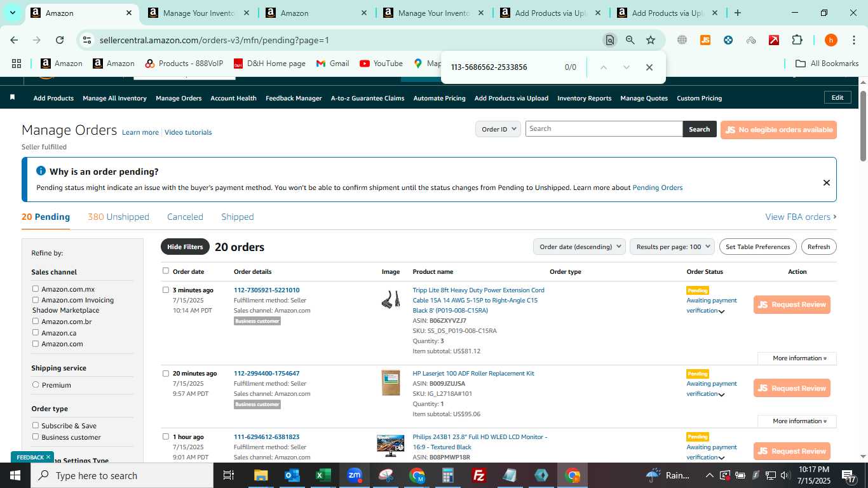Open Manage All Inventory in the nav
The width and height of the screenshot is (868, 488).
pos(114,98)
